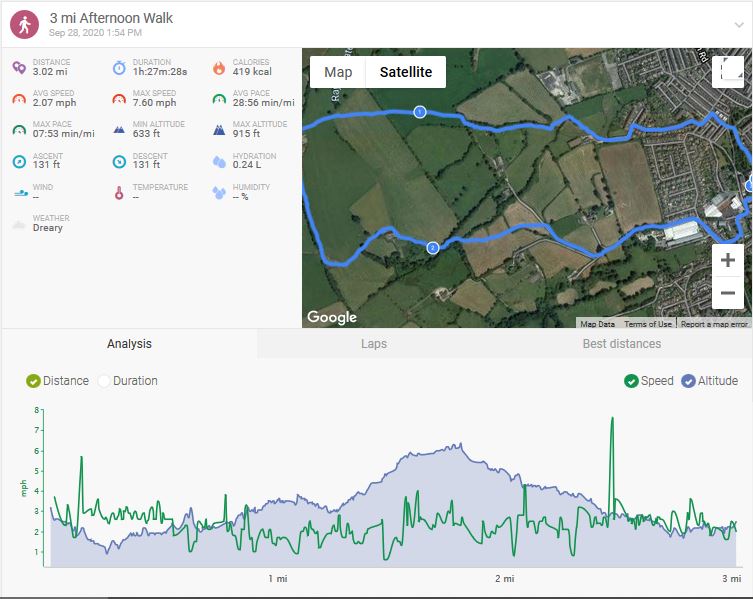The width and height of the screenshot is (753, 599).
Task: Expand the workout header chevron
Action: pos(738,25)
